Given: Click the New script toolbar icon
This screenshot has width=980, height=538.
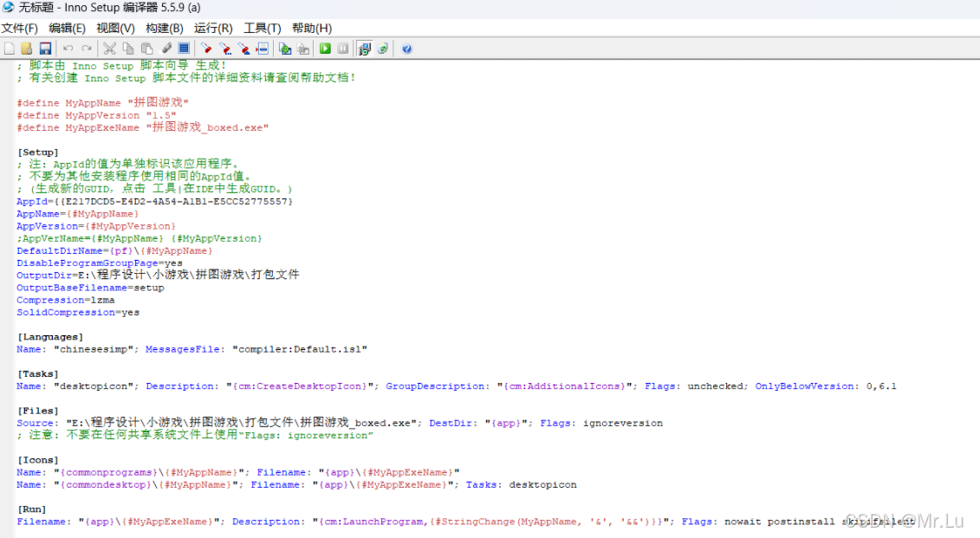Looking at the screenshot, I should coord(10,49).
